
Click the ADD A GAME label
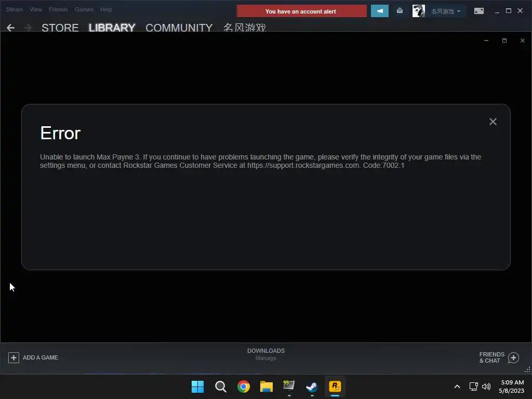coord(41,357)
